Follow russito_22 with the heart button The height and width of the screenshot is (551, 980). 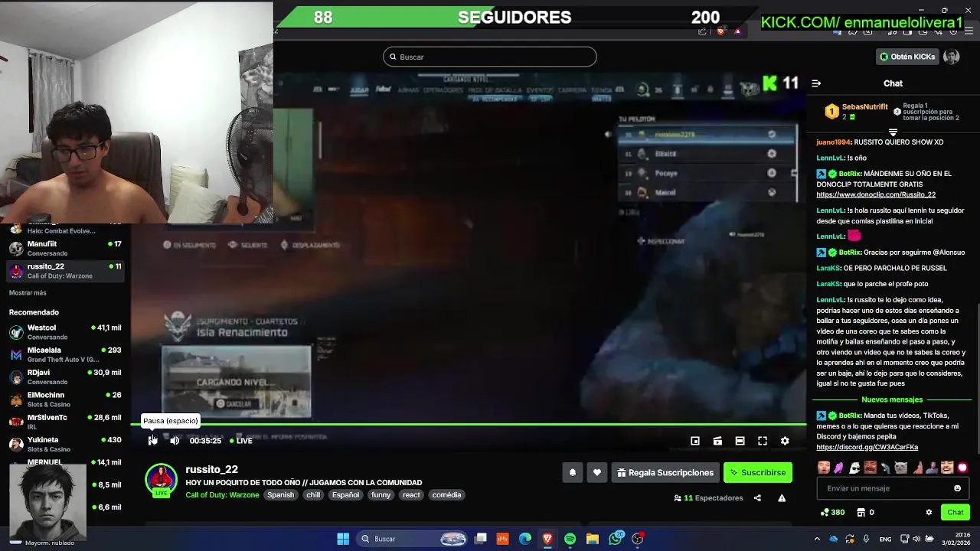point(597,473)
